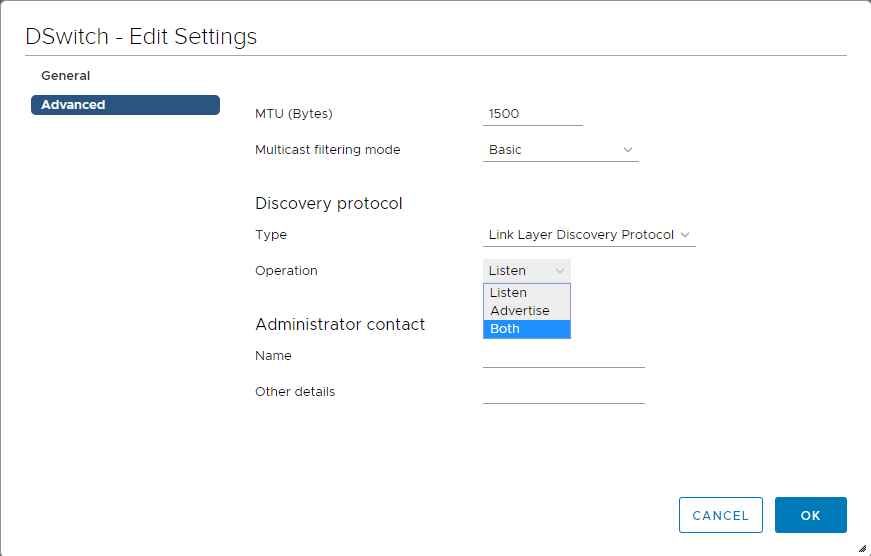Open the discovery protocol Type dropdown
The width and height of the screenshot is (871, 556).
(588, 235)
